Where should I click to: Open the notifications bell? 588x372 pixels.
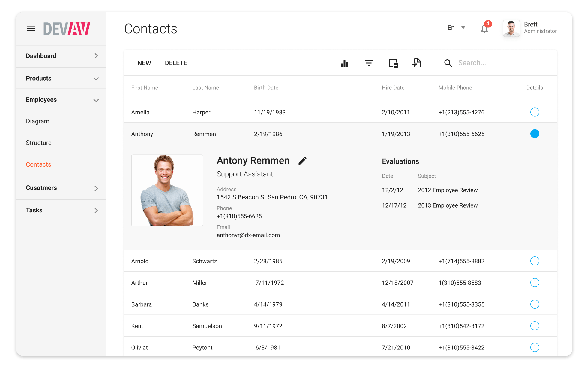pos(484,28)
